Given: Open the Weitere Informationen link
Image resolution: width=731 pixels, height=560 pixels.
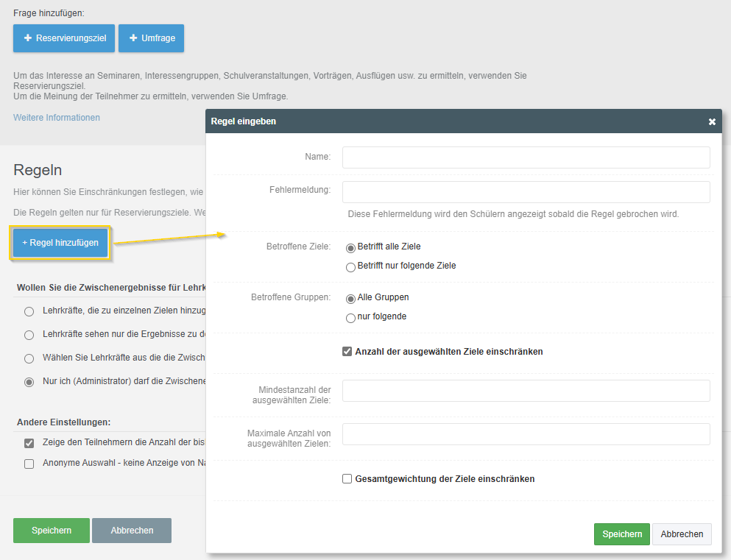Looking at the screenshot, I should 57,118.
